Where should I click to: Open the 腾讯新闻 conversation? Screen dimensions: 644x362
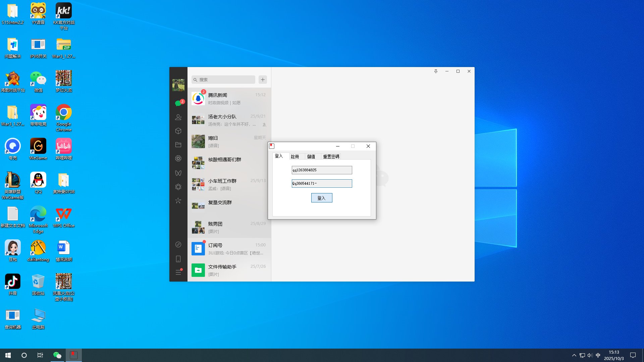(x=229, y=99)
